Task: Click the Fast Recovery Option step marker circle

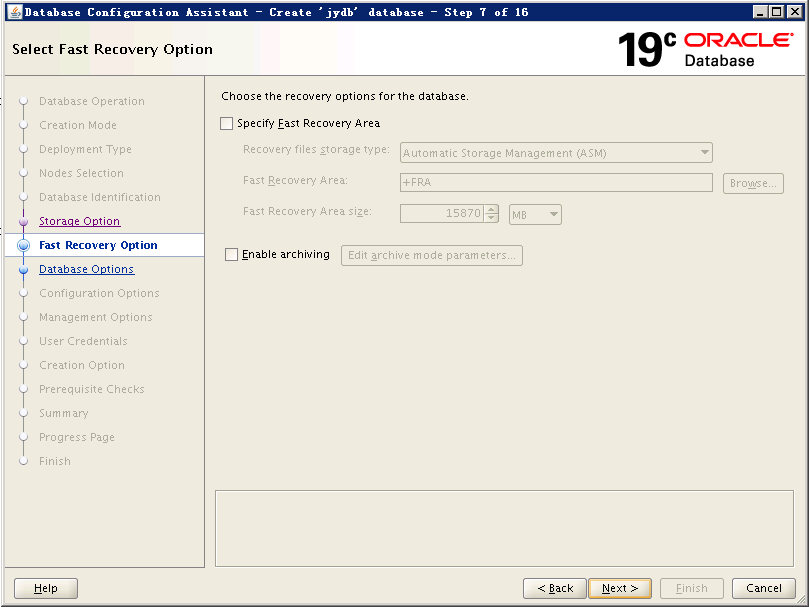Action: [x=23, y=245]
